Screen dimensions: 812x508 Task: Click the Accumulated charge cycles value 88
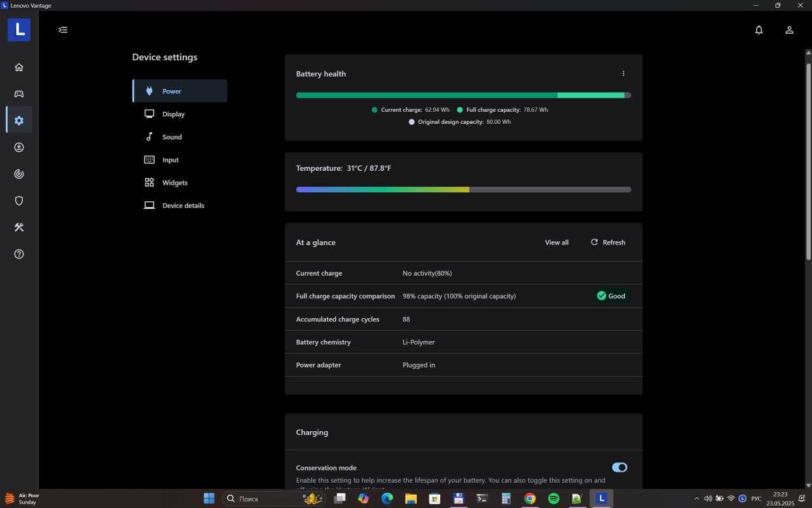tap(406, 319)
